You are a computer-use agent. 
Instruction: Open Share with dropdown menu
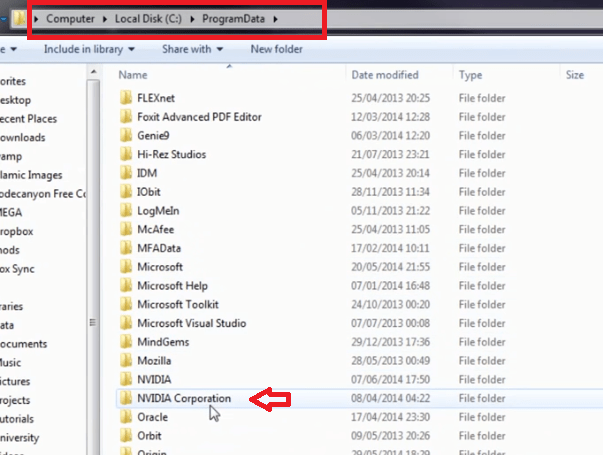192,49
